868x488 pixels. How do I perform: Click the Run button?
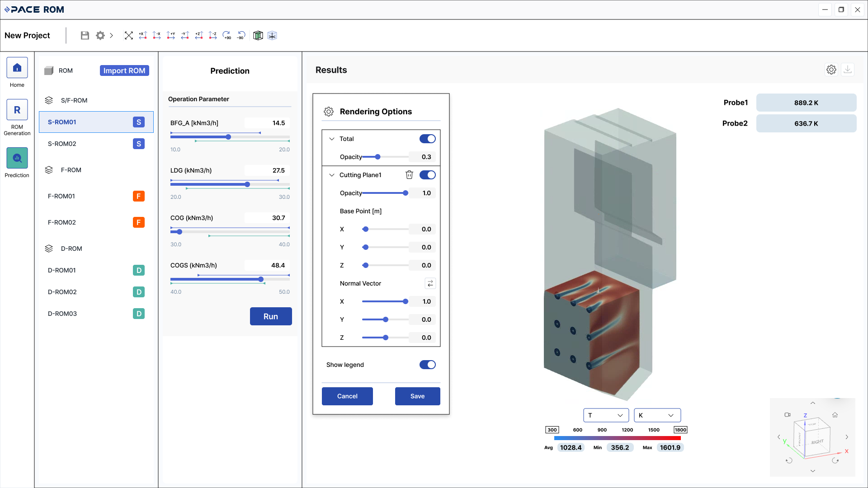point(271,316)
